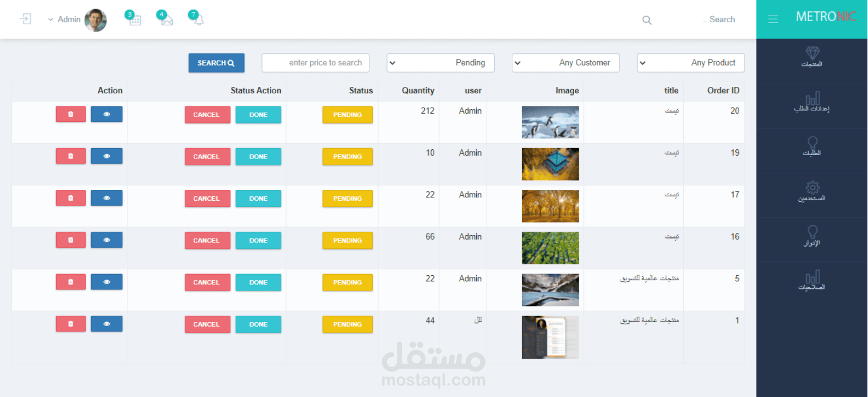Screen dimensions: 868x397
Task: Click the PENDING status badge for order 17
Action: pyautogui.click(x=348, y=199)
